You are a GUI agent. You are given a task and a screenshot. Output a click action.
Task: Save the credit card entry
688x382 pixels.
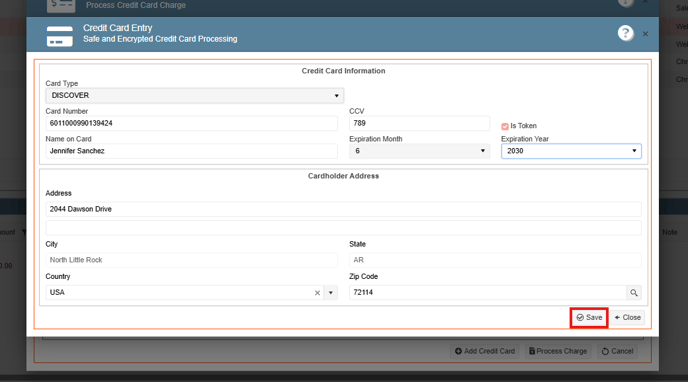(589, 318)
